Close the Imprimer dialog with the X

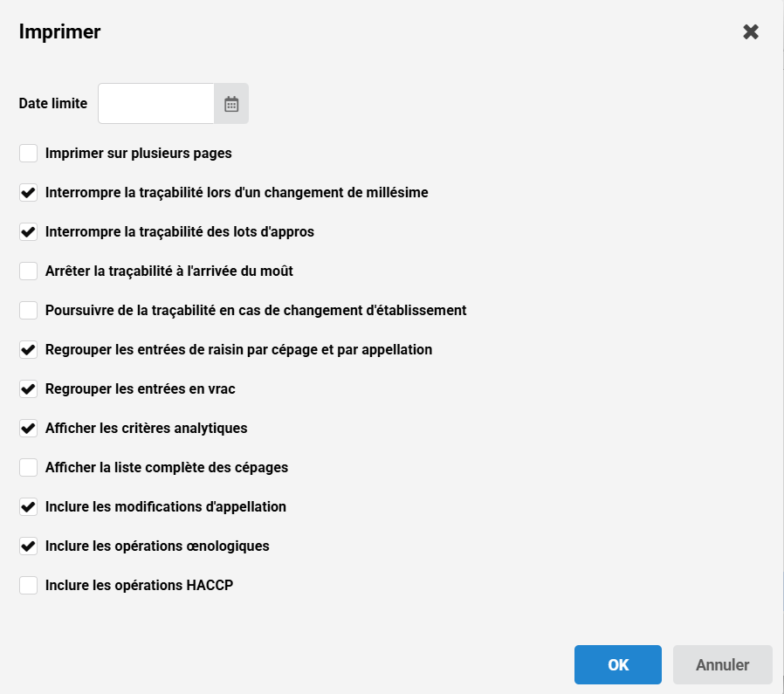coord(750,32)
